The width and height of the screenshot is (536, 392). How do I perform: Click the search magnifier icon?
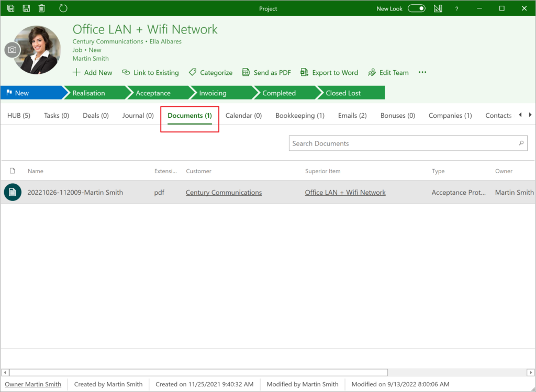point(521,143)
